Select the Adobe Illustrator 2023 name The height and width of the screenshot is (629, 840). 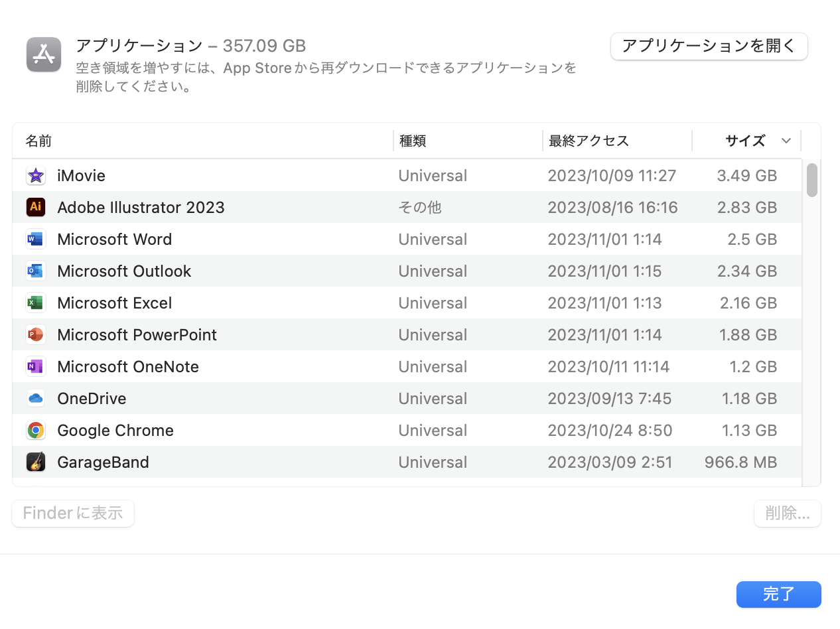(x=141, y=208)
